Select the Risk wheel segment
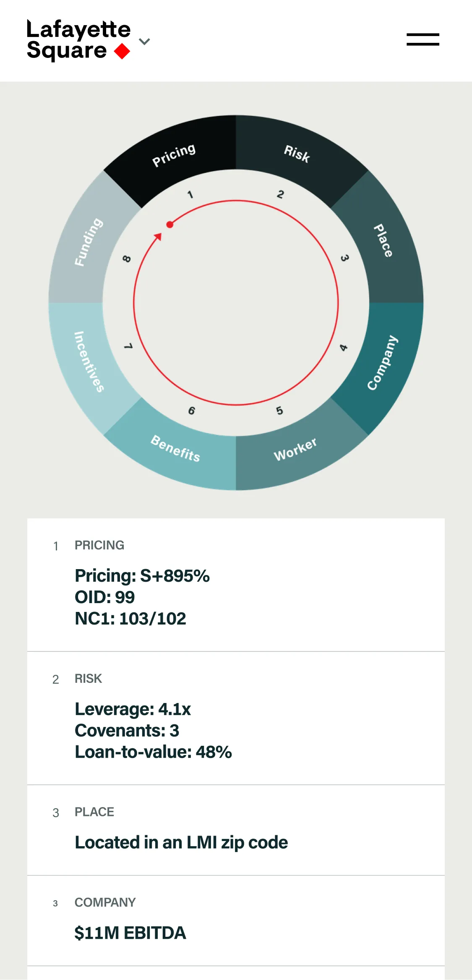472x980 pixels. [297, 153]
